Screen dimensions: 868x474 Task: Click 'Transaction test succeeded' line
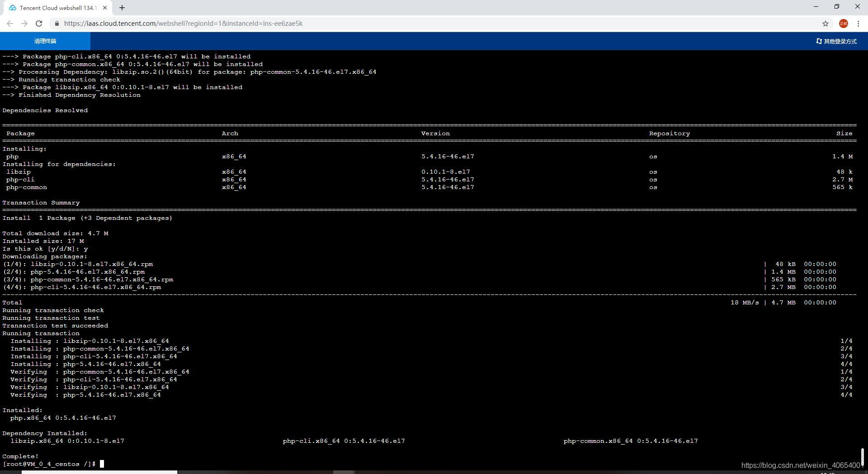pyautogui.click(x=55, y=326)
